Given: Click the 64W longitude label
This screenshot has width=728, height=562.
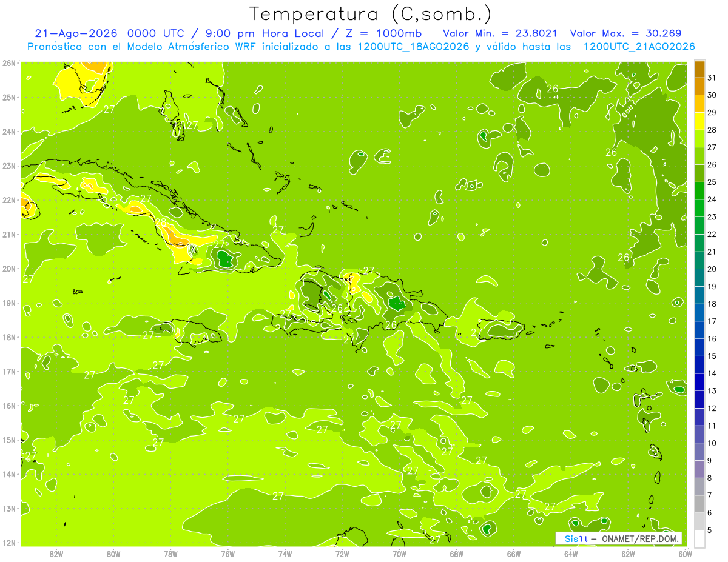Looking at the screenshot, I should 571,554.
